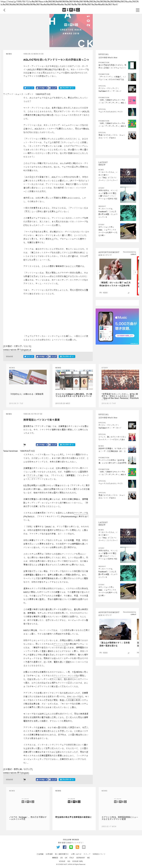The image size is (142, 868).
Task: Click ブックマーク in the SHARE bar ending the AOL article
Action: click(67, 356)
